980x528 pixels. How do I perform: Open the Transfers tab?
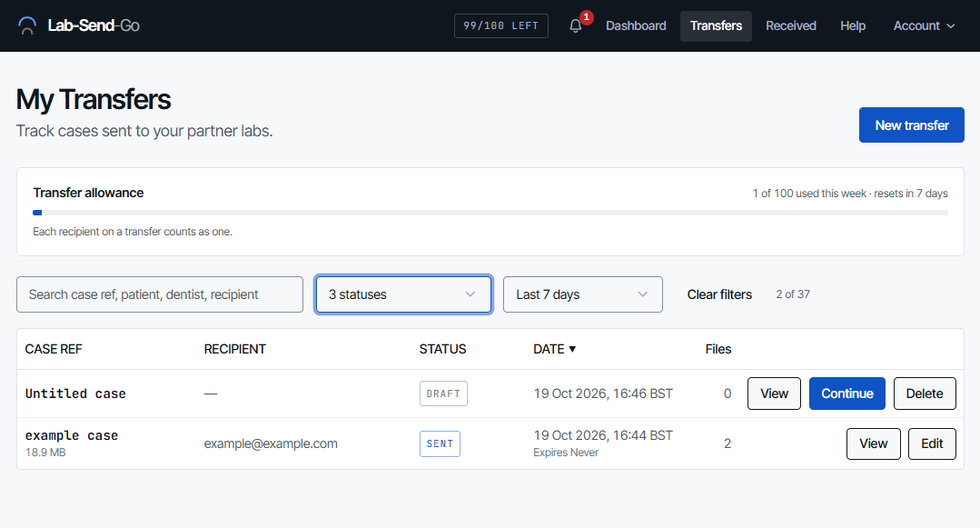[x=716, y=25]
